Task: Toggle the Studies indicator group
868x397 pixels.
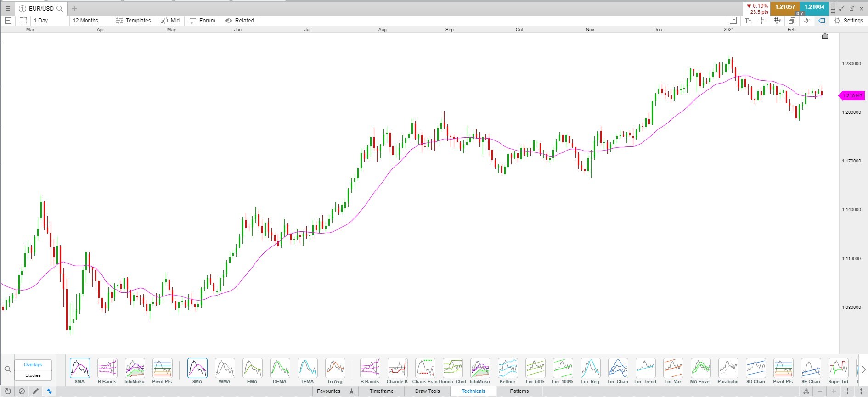Action: click(33, 375)
